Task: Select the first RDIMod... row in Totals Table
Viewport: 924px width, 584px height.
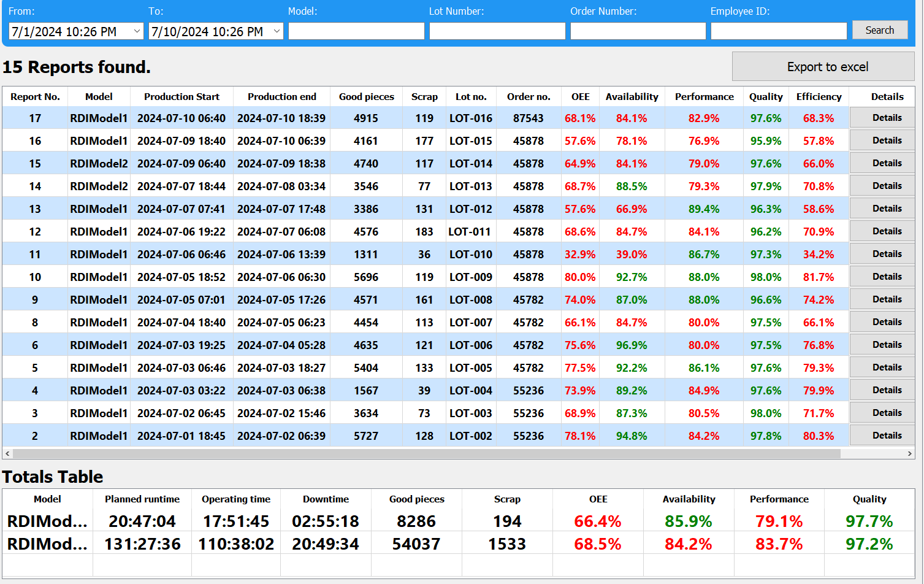Action: (x=47, y=521)
